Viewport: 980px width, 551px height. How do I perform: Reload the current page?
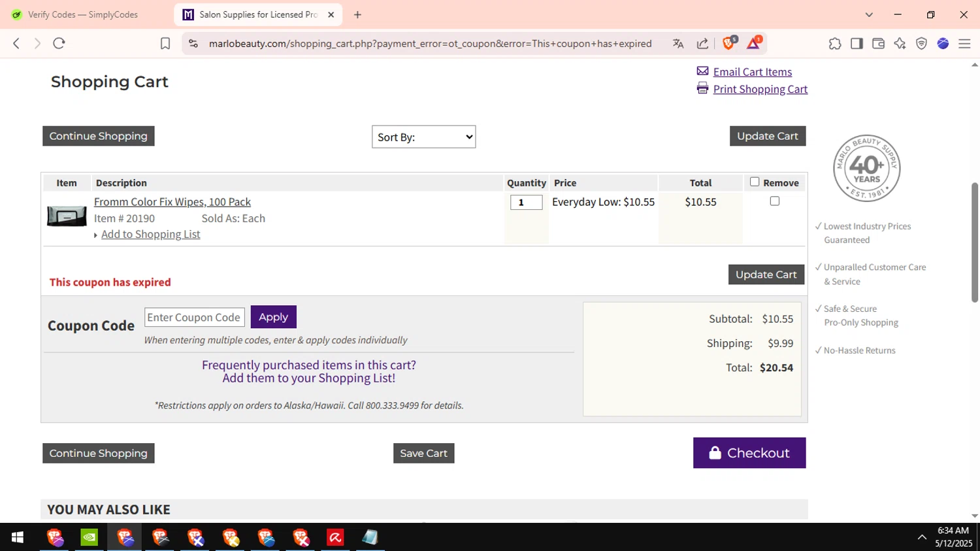pos(59,43)
